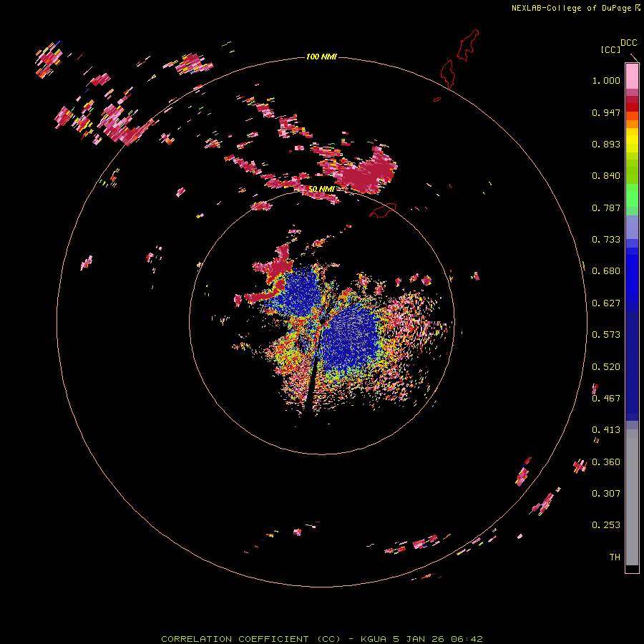Click the Correlation Coefficient KGUA caption
Viewport: 644px width, 644px height.
tap(321, 639)
